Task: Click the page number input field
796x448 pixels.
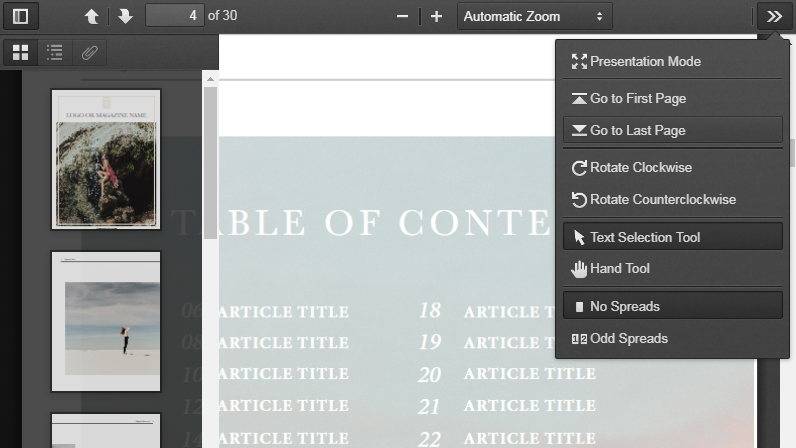Action: (x=175, y=16)
